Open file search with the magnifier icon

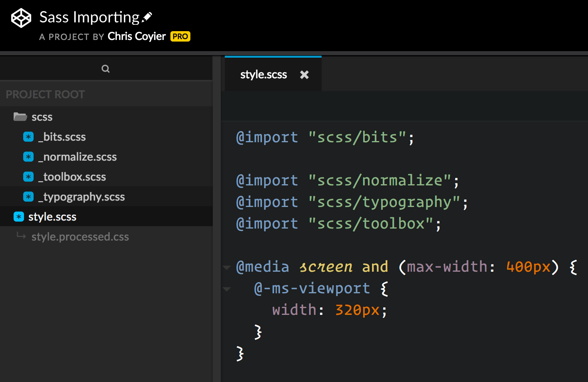pyautogui.click(x=106, y=68)
